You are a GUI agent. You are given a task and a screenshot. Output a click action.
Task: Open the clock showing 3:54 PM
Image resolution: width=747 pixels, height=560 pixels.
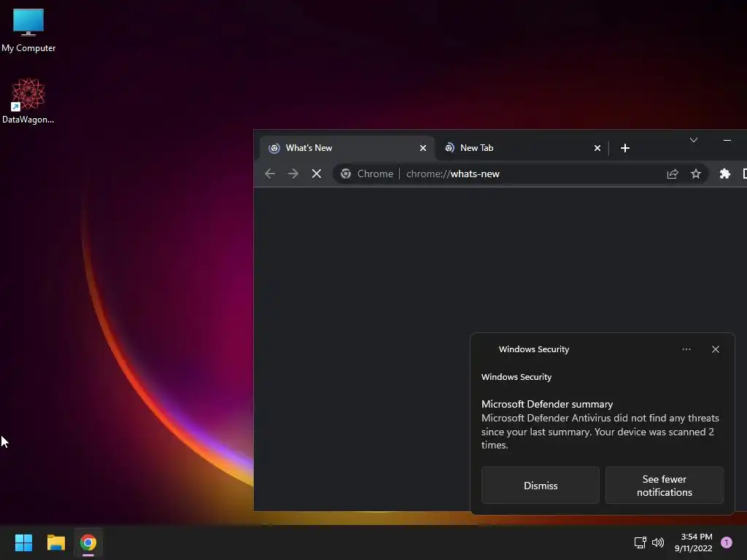(x=693, y=542)
